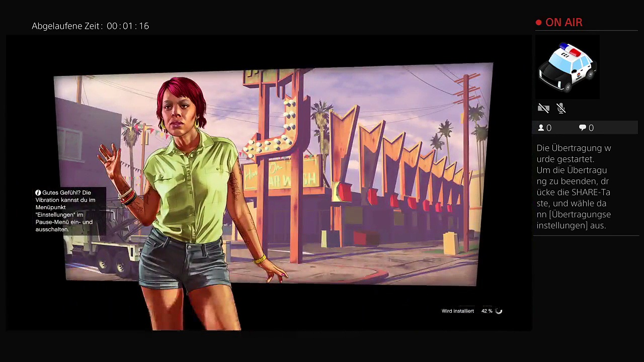The width and height of the screenshot is (644, 362).
Task: Click the 42 % install progress value
Action: tap(487, 311)
